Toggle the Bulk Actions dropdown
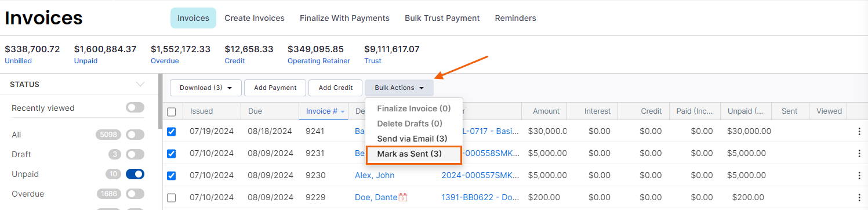 399,88
